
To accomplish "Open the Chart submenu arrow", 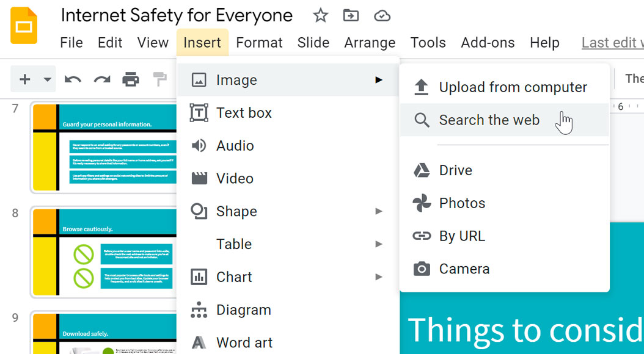I will tap(379, 276).
